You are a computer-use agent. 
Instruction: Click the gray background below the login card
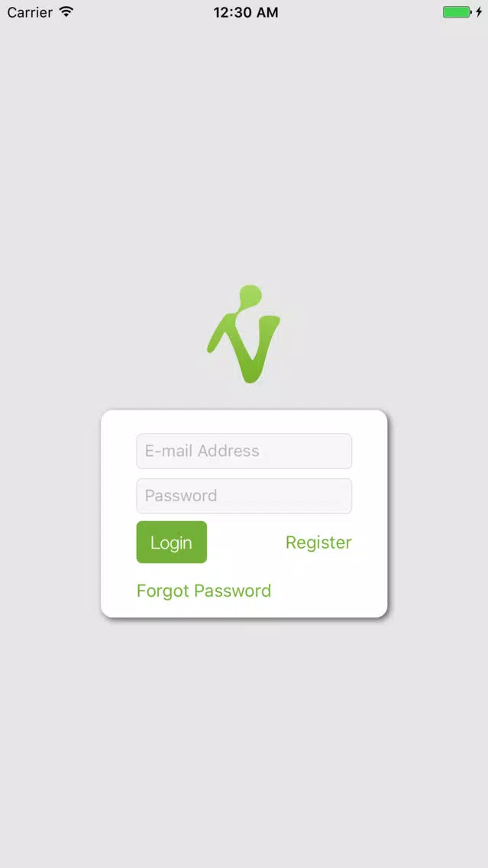(244, 742)
